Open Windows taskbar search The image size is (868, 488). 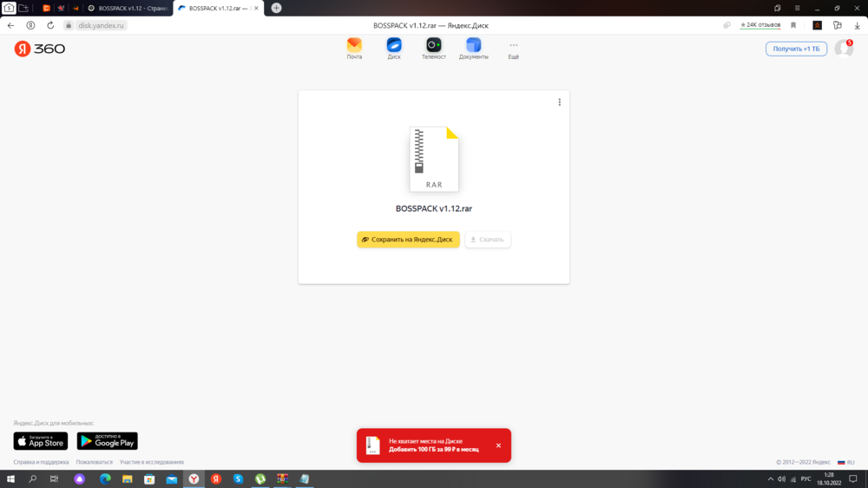[x=32, y=479]
